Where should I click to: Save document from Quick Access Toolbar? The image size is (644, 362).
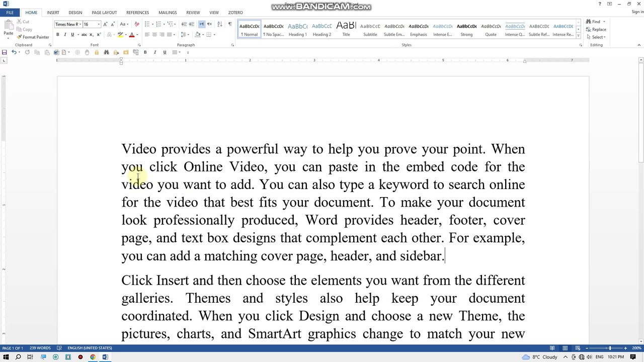click(x=5, y=52)
